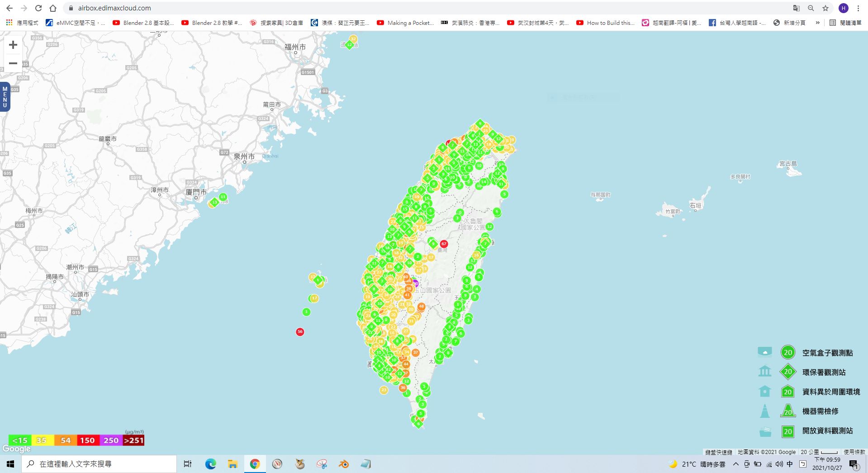Open the 21°C weather widget
868x473 pixels.
(x=697, y=464)
